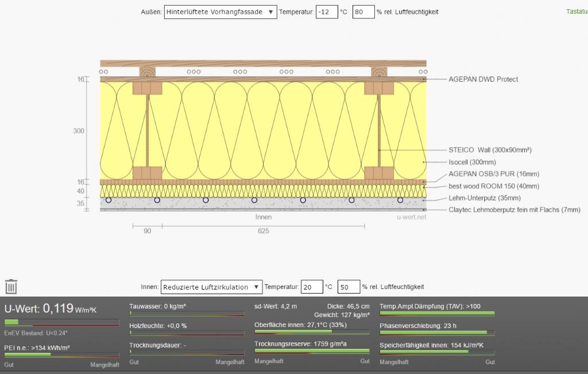
Task: Click the Tauwasser result bar
Action: click(187, 314)
